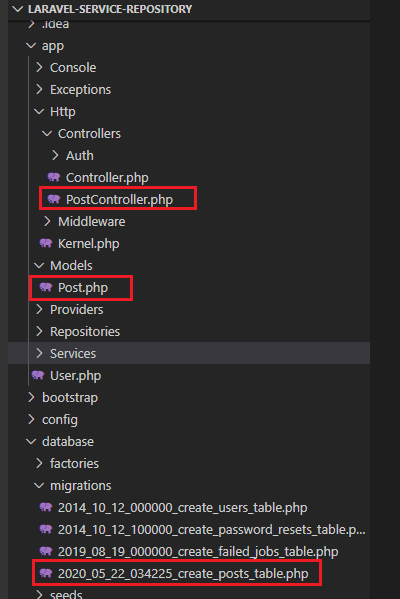Open the Repositories folder

(x=85, y=332)
